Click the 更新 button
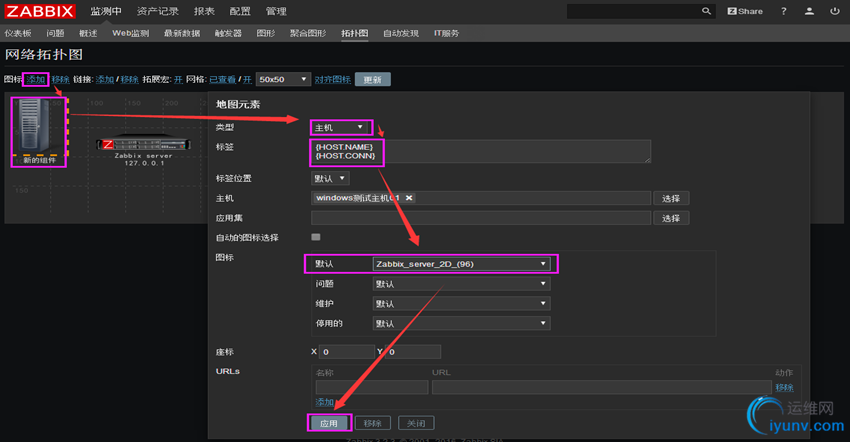Viewport: 850px width, 442px height. point(372,80)
